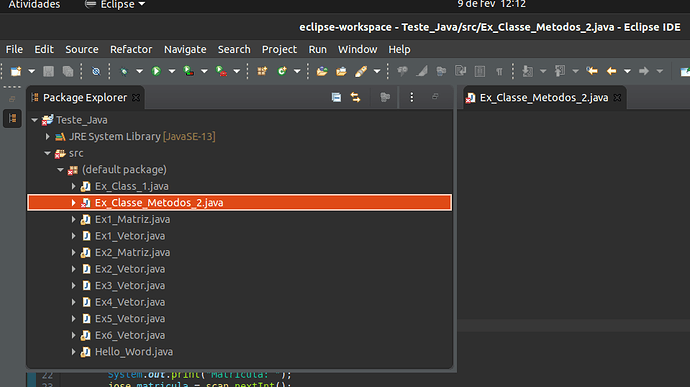Open the Run button dropdown arrow
This screenshot has height=387, width=690.
pyautogui.click(x=172, y=71)
